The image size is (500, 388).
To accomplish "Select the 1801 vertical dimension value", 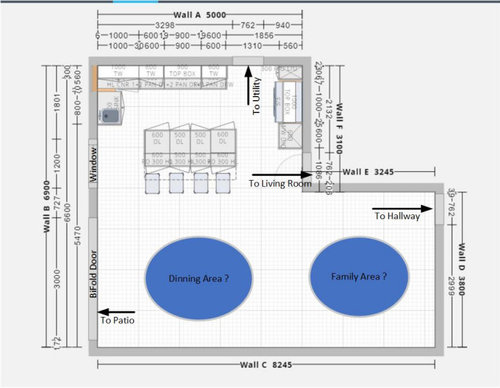I will click(x=57, y=103).
